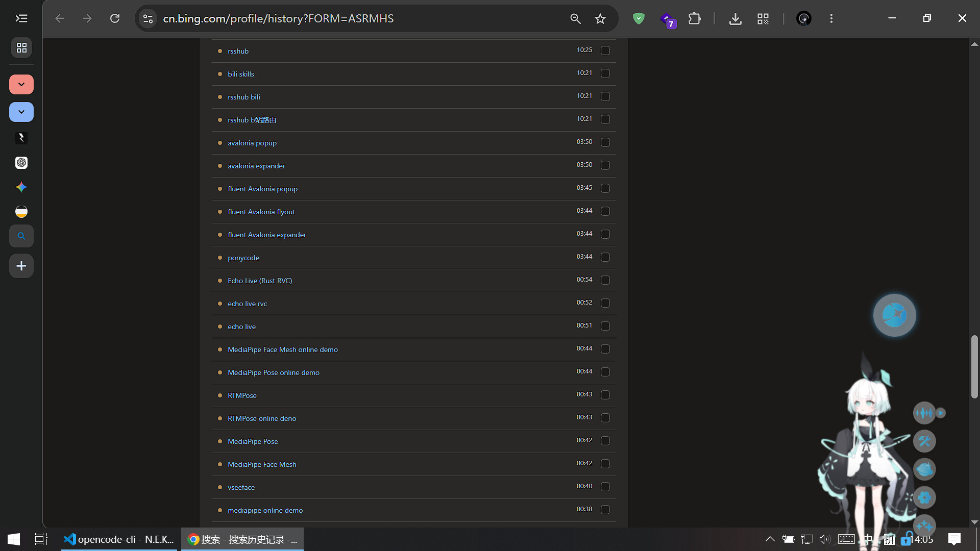Click the 00:51 time of echo live

584,325
